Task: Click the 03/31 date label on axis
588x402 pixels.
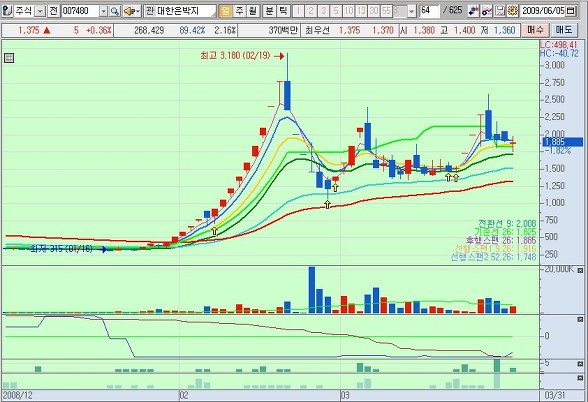Action: point(555,395)
